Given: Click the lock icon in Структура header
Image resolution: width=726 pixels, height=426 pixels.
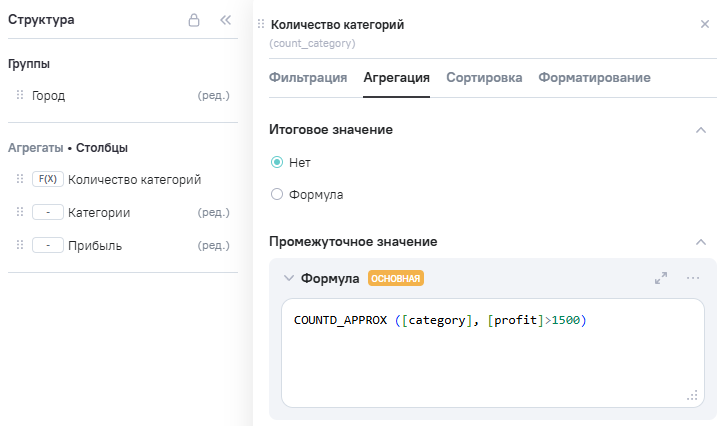Looking at the screenshot, I should point(194,19).
